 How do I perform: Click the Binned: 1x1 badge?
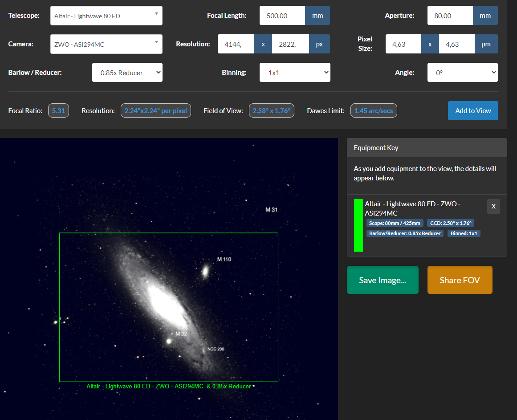pyautogui.click(x=464, y=233)
